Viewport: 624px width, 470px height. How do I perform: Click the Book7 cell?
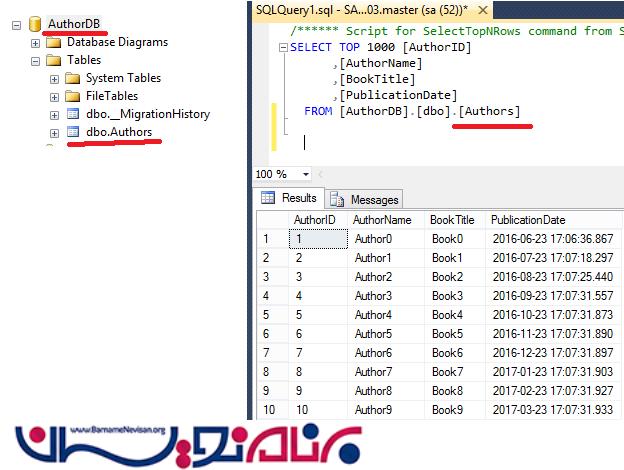pos(454,372)
